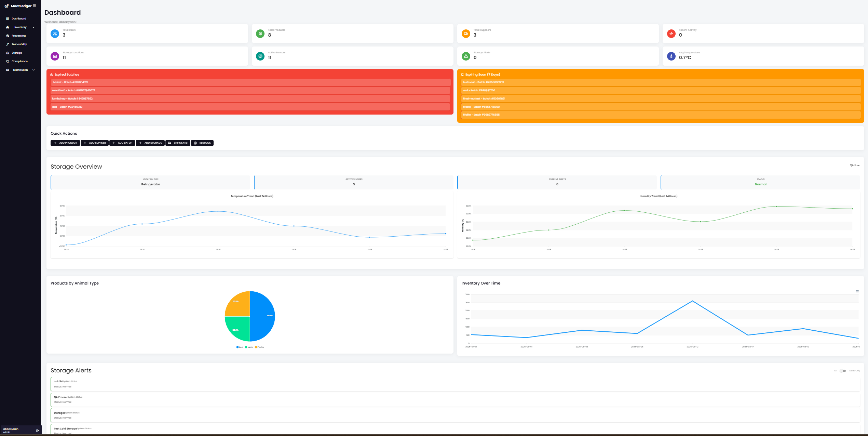Open Inventory Over Time chart menu

pyautogui.click(x=857, y=291)
